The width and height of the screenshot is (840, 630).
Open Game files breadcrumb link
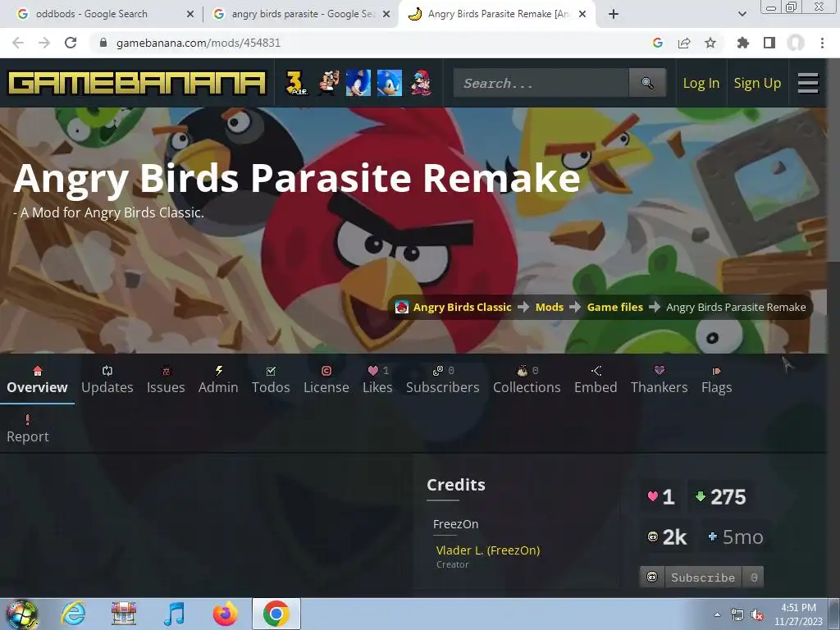point(614,307)
